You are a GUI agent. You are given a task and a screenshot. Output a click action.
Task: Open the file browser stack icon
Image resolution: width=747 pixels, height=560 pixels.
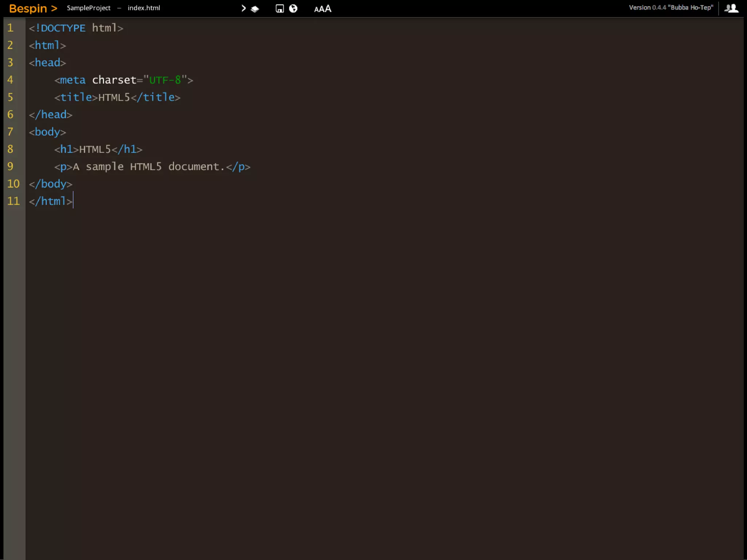coord(255,9)
